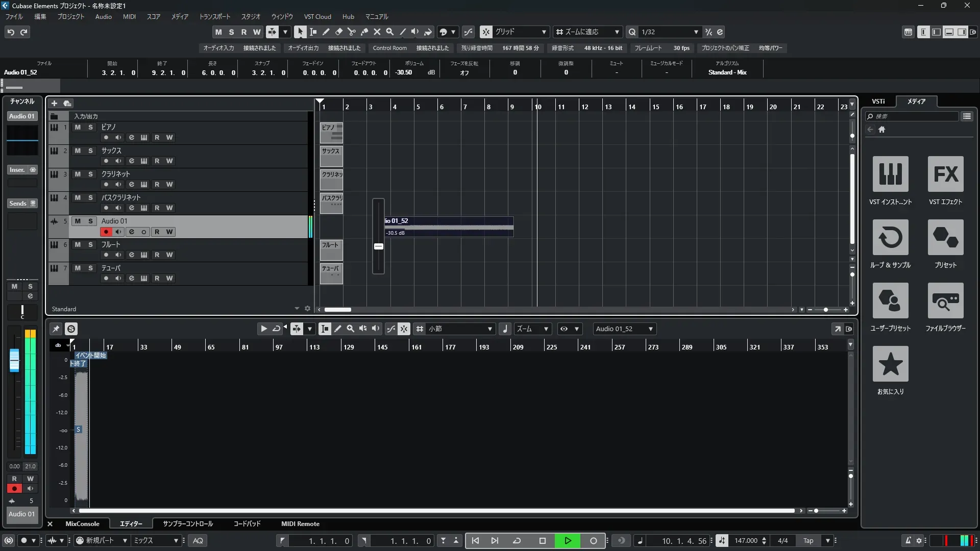The image size is (980, 551).
Task: Select the Eraser tool in toolbar
Action: point(338,32)
